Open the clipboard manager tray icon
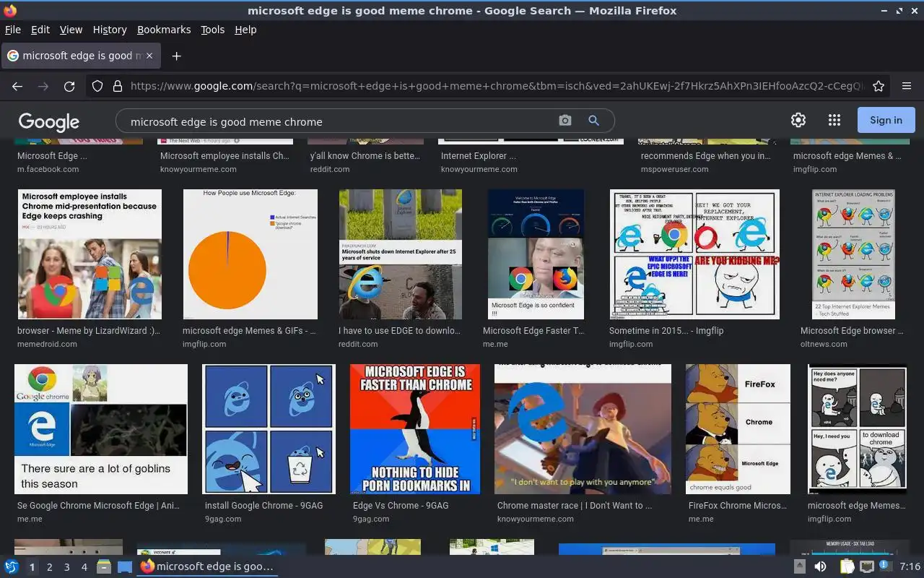 pos(847,566)
